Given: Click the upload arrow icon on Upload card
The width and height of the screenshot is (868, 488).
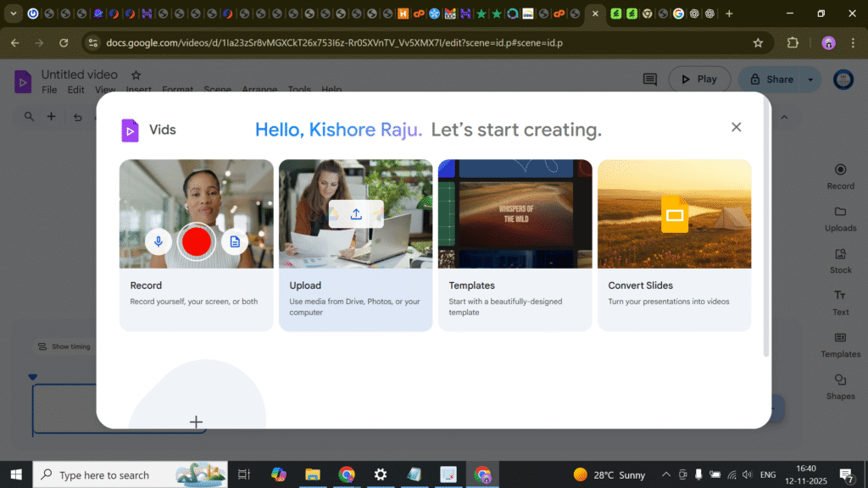Looking at the screenshot, I should [356, 214].
